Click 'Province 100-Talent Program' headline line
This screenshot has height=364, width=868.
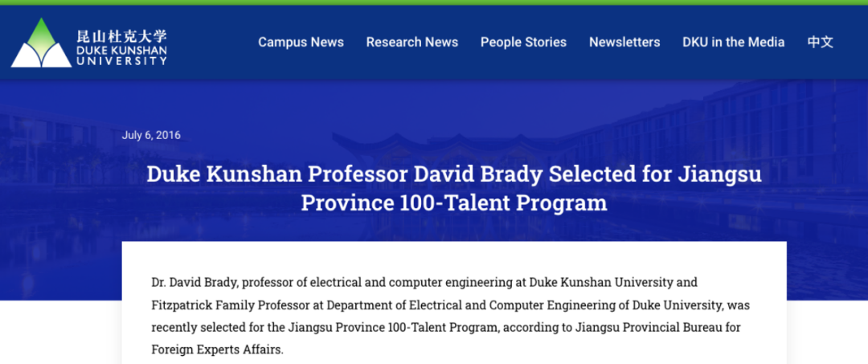pos(454,203)
